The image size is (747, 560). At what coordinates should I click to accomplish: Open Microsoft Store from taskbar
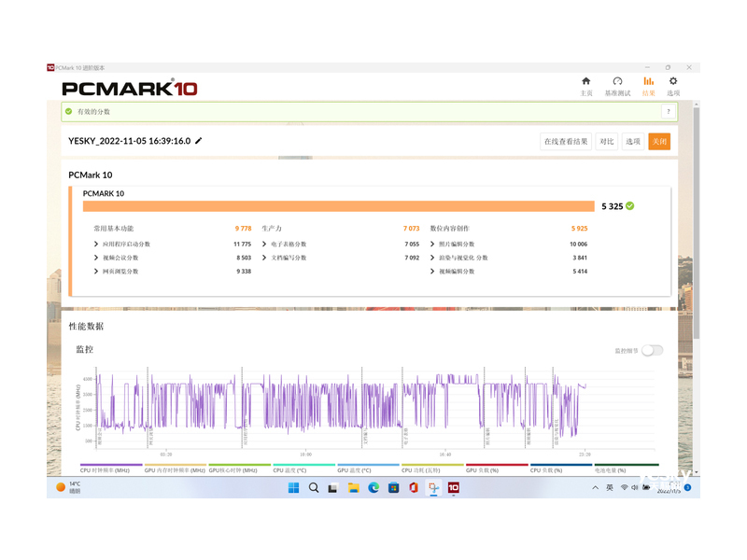[x=393, y=487]
